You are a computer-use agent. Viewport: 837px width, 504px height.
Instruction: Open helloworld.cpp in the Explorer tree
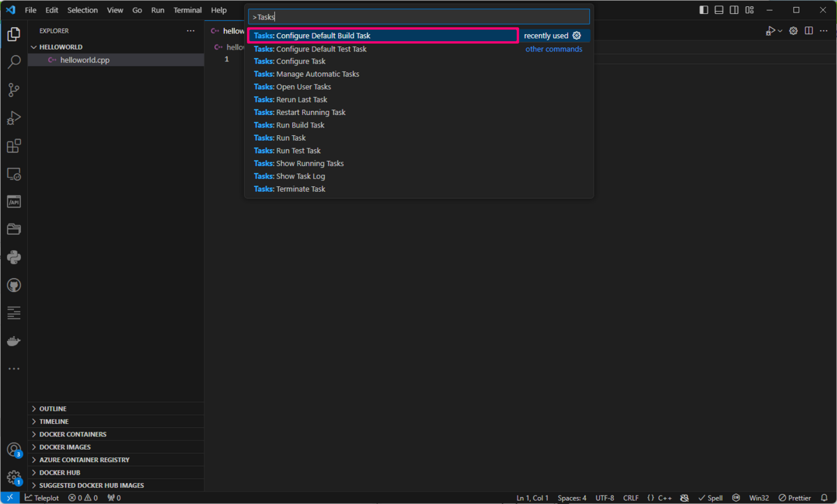click(116, 60)
